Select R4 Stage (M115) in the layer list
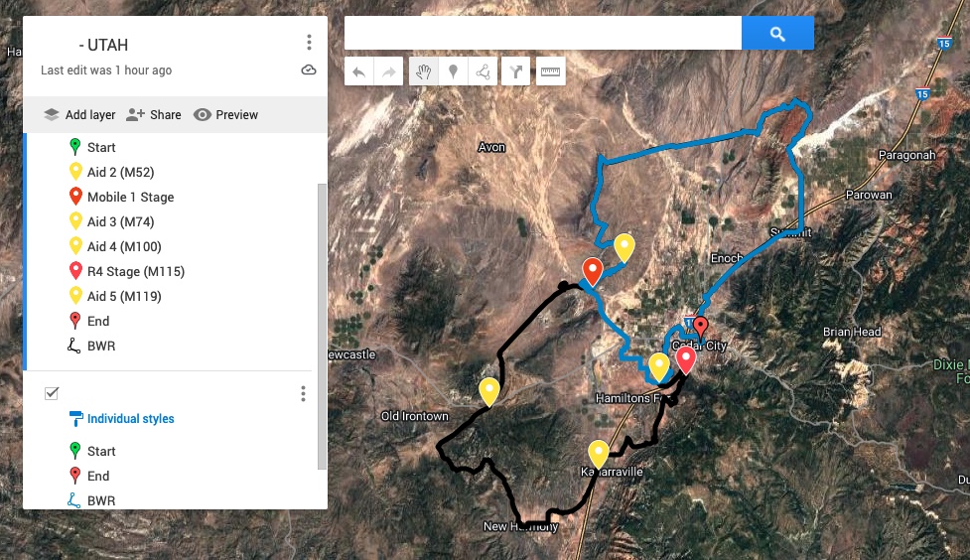The image size is (970, 560). [136, 271]
